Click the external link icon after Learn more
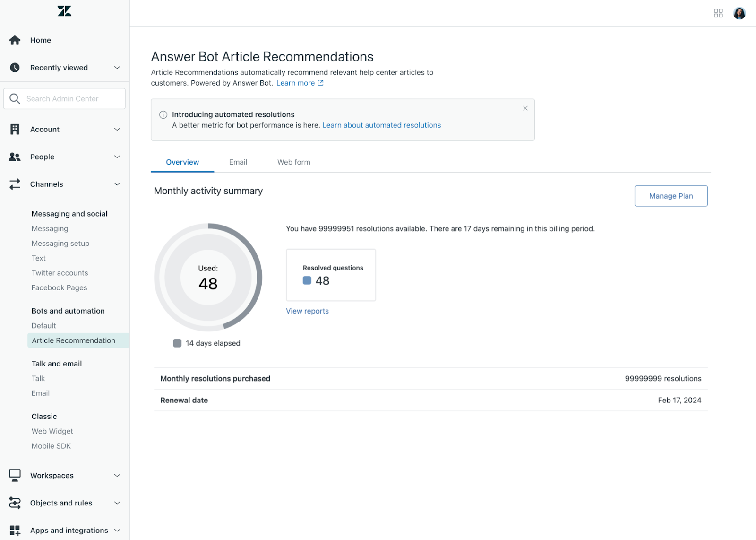This screenshot has width=756, height=540. pyautogui.click(x=320, y=83)
